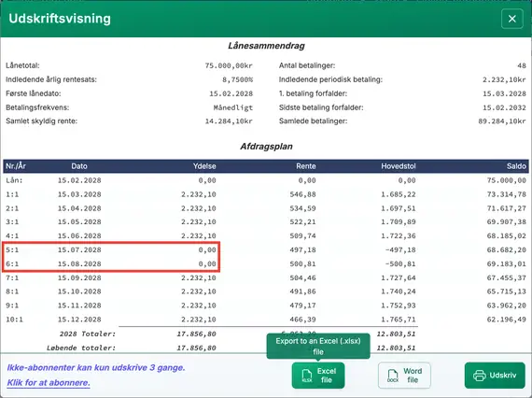
Task: Click the Lånesammendrag heading
Action: (266, 46)
